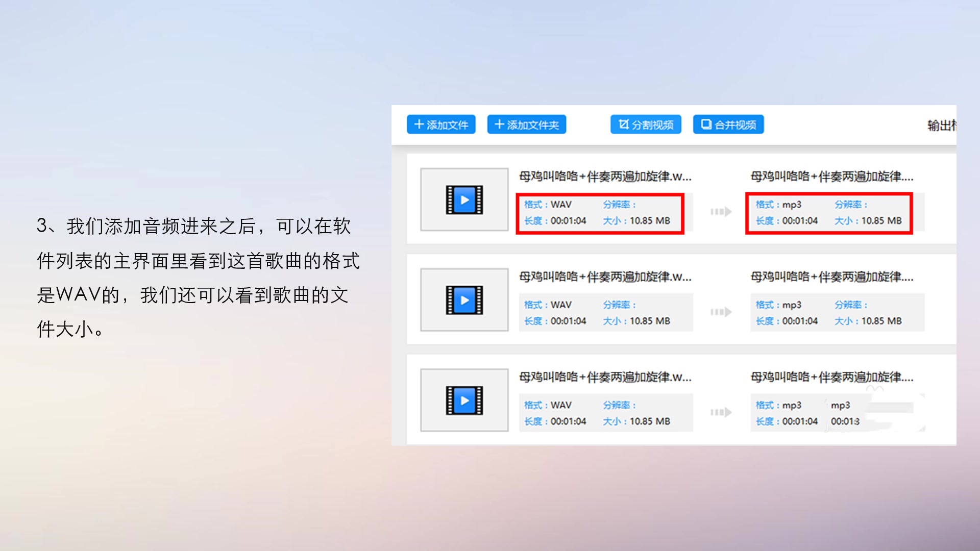Click the first row source filename 母鸡叫咯咯…w...
This screenshot has width=980, height=551.
tap(605, 177)
